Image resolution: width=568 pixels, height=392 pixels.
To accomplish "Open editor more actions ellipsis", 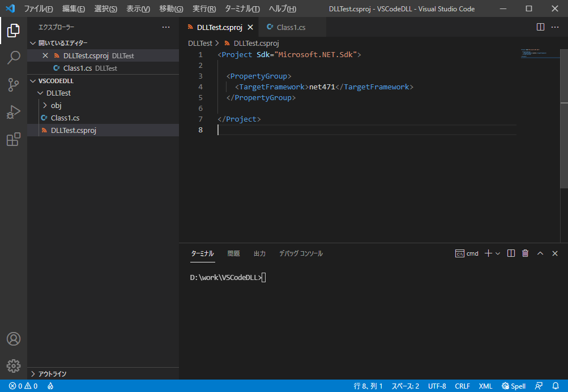I will pyautogui.click(x=555, y=27).
